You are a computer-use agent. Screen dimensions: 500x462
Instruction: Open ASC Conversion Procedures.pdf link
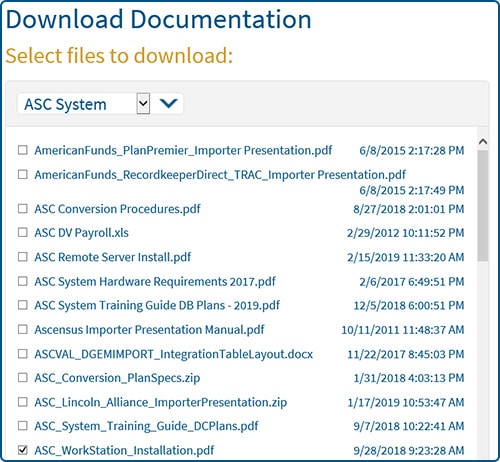click(x=117, y=209)
